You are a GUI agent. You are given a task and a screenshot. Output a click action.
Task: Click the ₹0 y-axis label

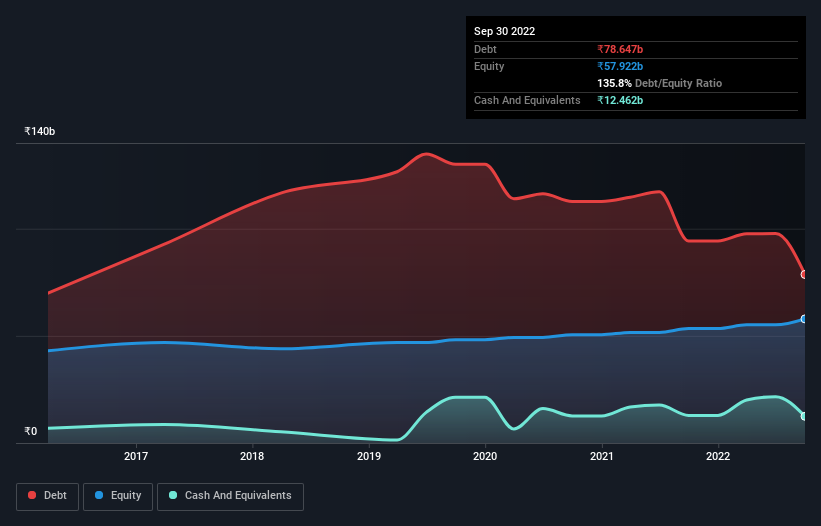(30, 431)
